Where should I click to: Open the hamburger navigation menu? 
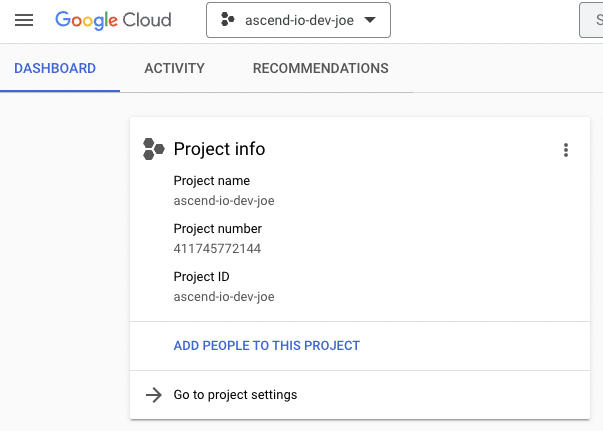(24, 20)
